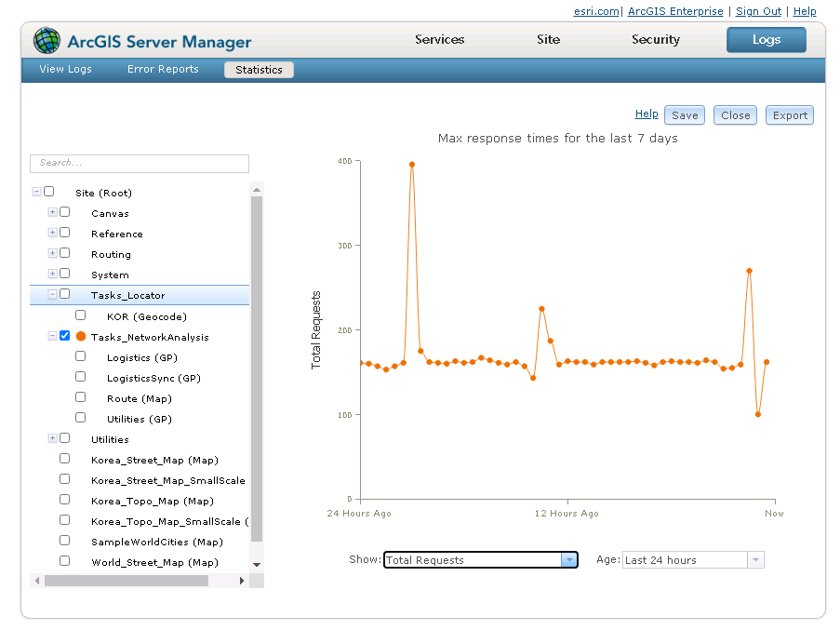Open the Age dropdown arrow

pyautogui.click(x=755, y=560)
